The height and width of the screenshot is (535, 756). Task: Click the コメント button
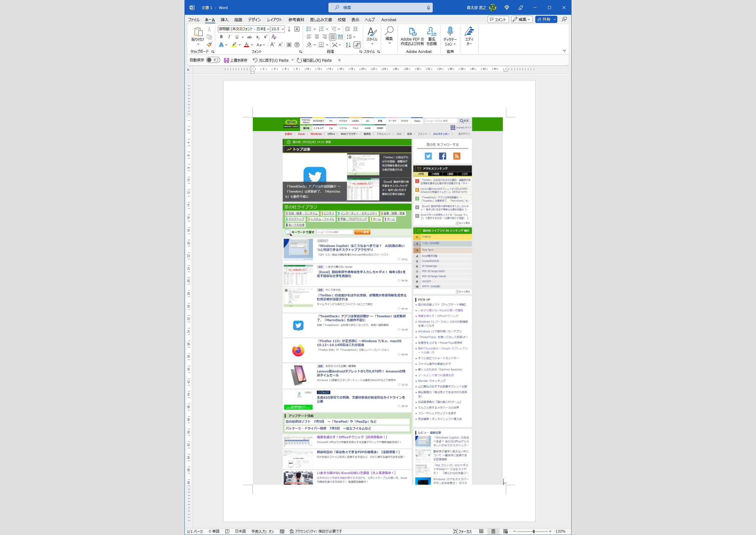[x=498, y=19]
